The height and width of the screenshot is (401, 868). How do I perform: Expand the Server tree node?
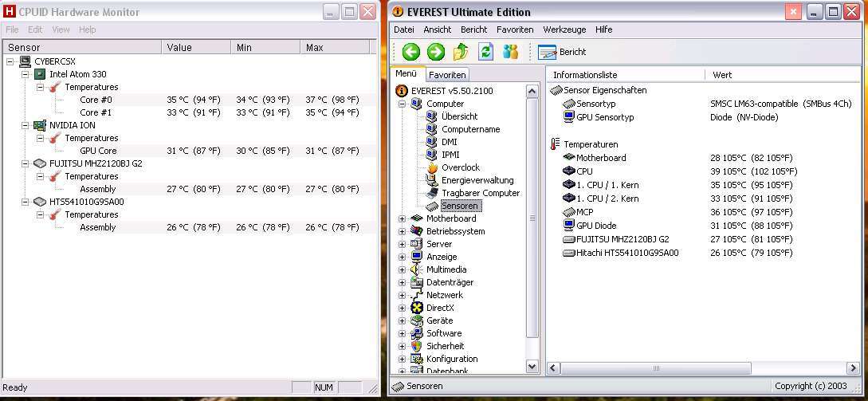coord(402,244)
